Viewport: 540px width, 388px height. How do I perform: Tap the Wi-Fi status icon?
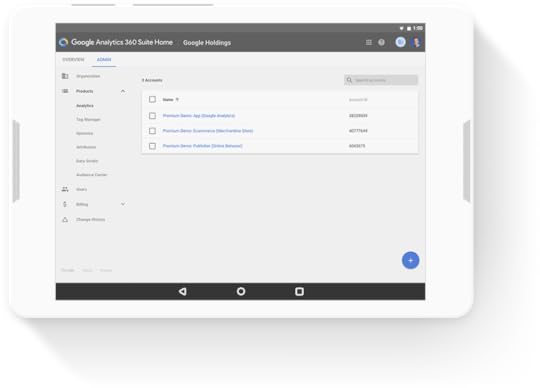402,28
